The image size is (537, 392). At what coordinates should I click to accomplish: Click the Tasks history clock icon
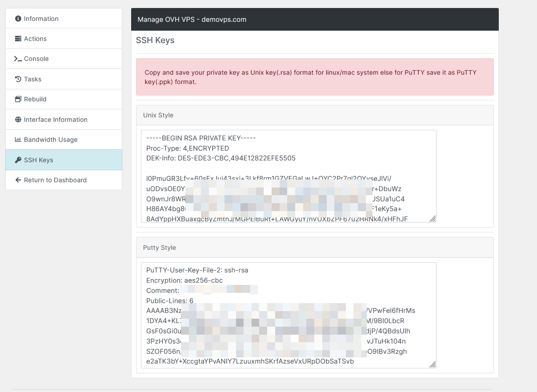18,79
